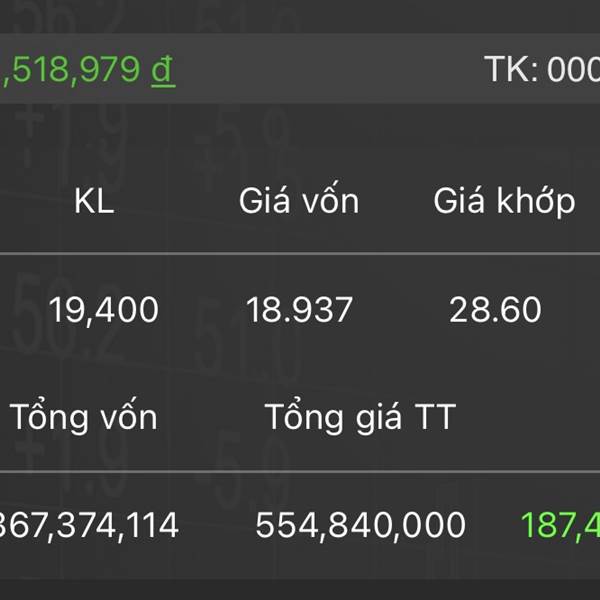Tap the underlined đ currency symbol
Viewport: 600px width, 600px height.
click(163, 70)
